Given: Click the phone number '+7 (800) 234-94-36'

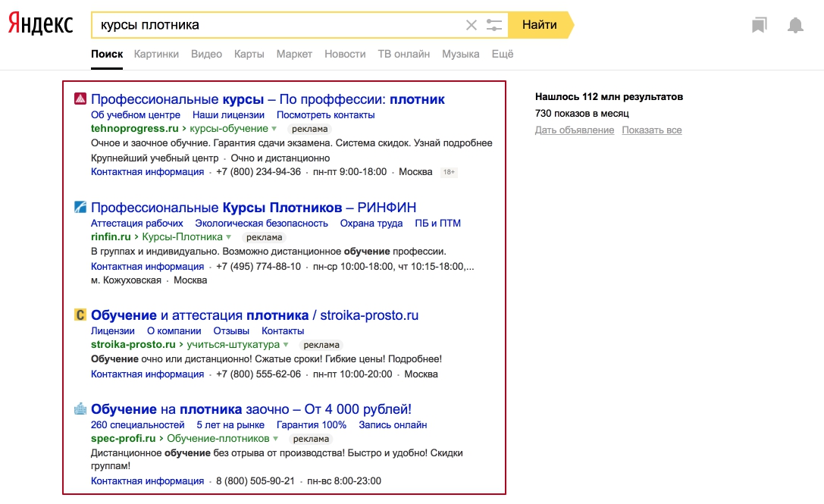Looking at the screenshot, I should pyautogui.click(x=258, y=171).
